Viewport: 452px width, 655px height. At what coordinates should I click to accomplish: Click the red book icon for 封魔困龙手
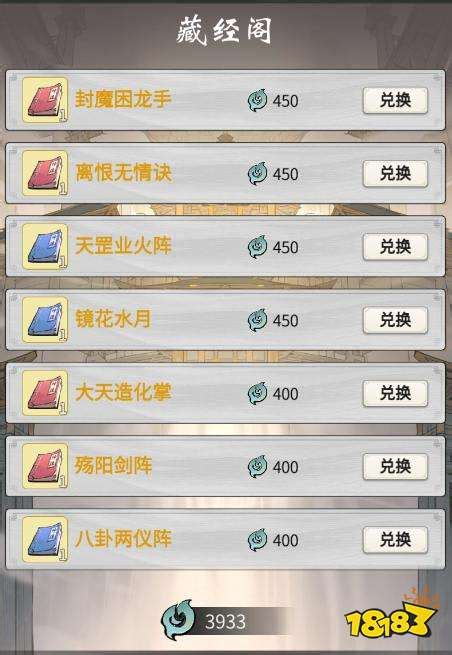click(45, 100)
